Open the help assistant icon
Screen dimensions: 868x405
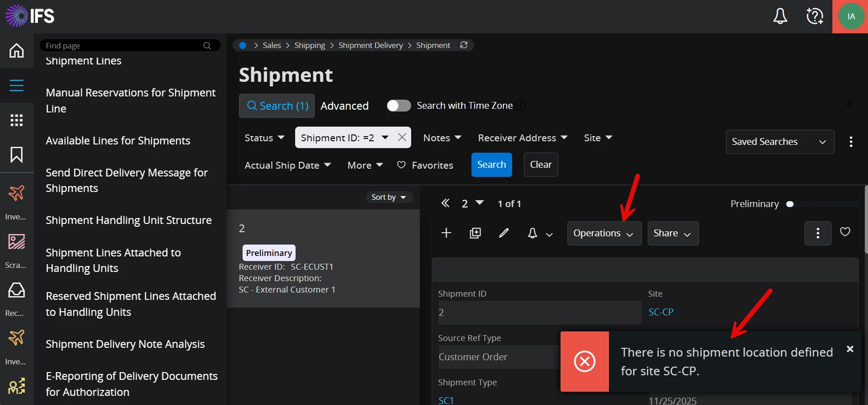coord(815,16)
